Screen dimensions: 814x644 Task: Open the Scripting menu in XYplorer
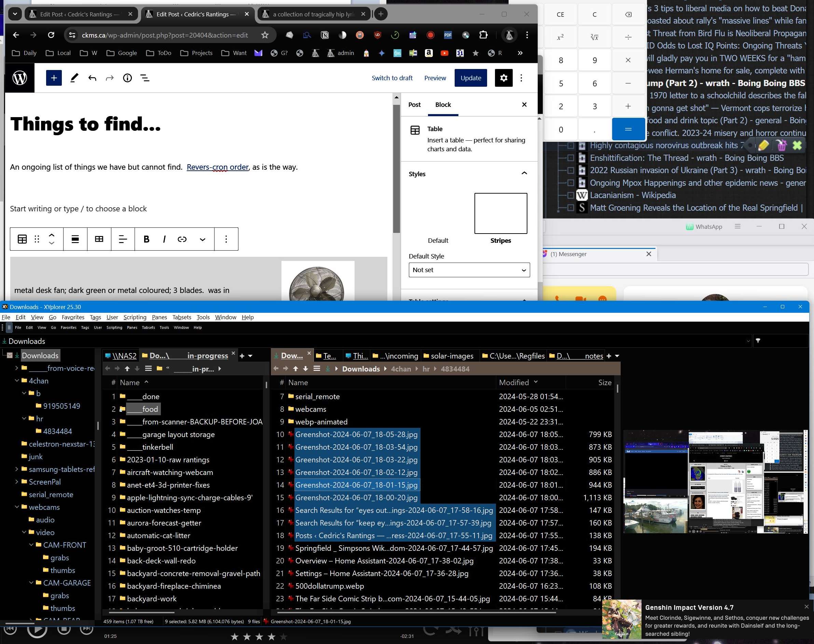pyautogui.click(x=135, y=317)
